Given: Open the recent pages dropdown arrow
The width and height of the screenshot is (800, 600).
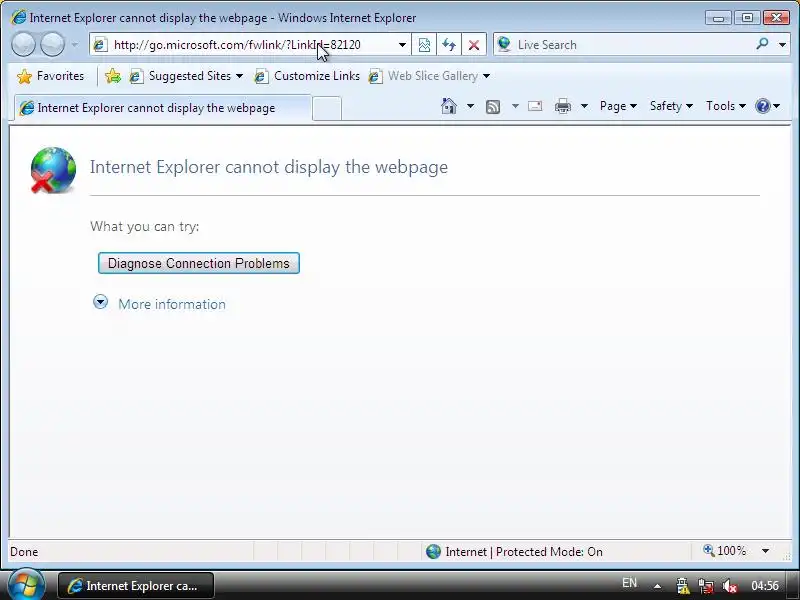Looking at the screenshot, I should pos(74,45).
